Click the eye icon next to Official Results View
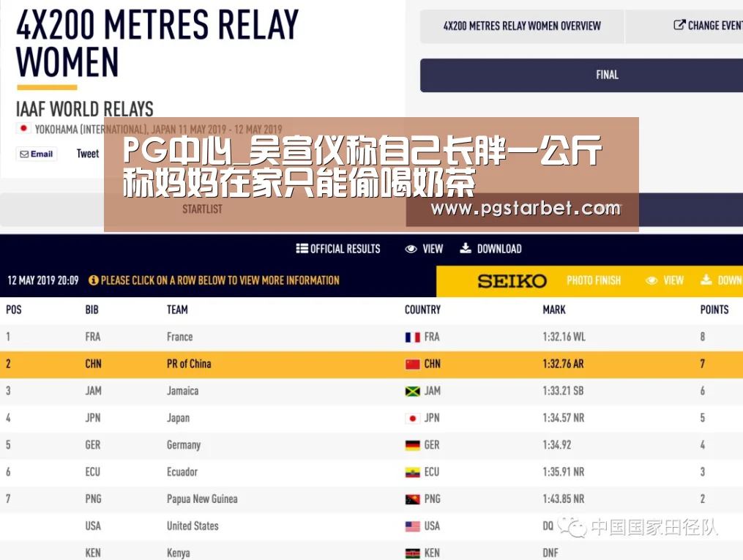Screen dimensions: 743x560 click(411, 249)
